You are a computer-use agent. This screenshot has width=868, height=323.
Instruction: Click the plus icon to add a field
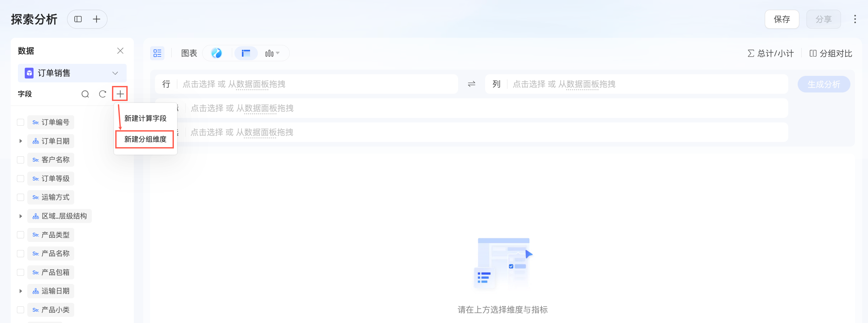(120, 94)
